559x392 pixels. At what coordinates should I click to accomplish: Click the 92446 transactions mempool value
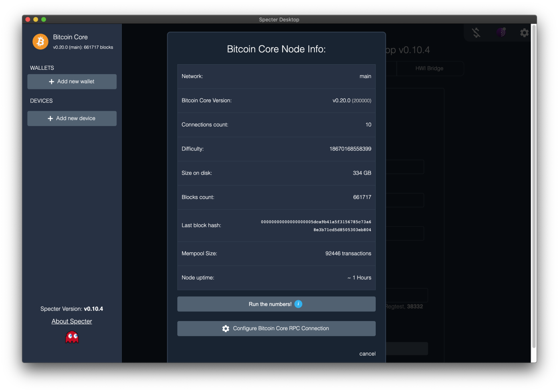(348, 254)
